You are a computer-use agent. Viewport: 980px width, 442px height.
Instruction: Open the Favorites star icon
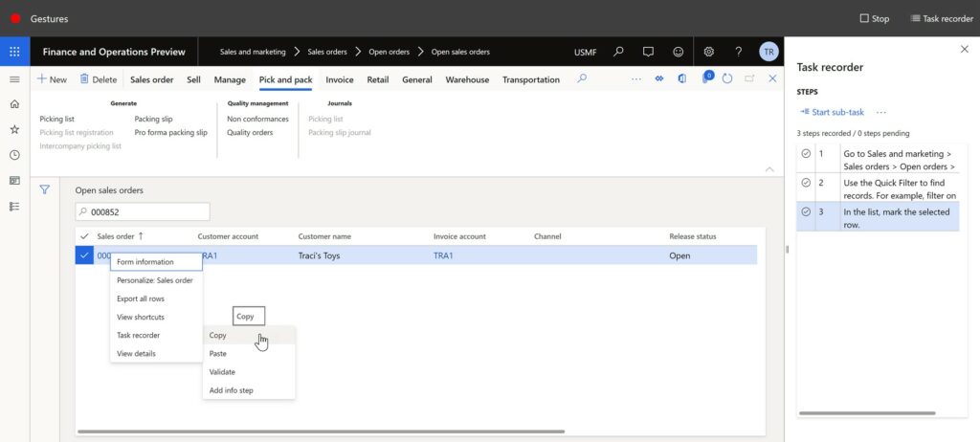point(15,129)
